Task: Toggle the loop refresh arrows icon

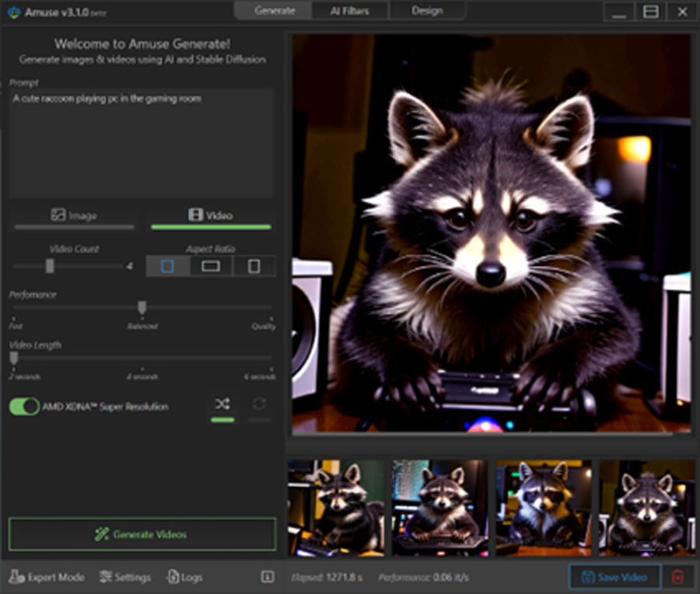Action: (259, 404)
